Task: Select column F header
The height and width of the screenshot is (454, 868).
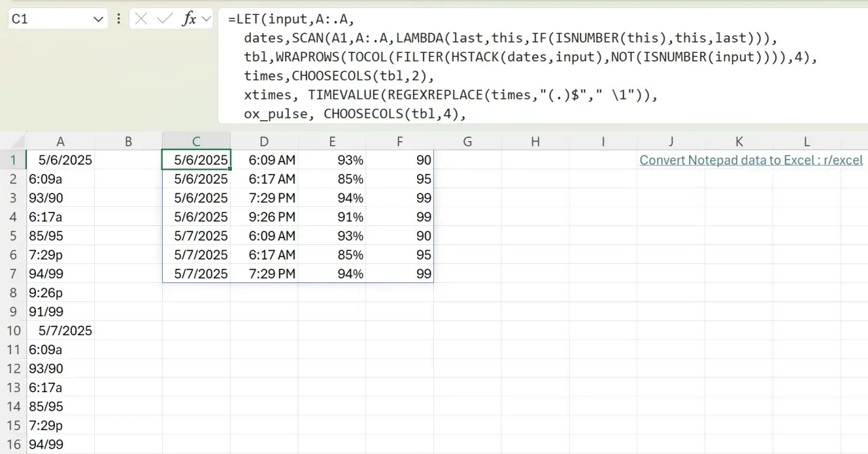Action: 399,142
